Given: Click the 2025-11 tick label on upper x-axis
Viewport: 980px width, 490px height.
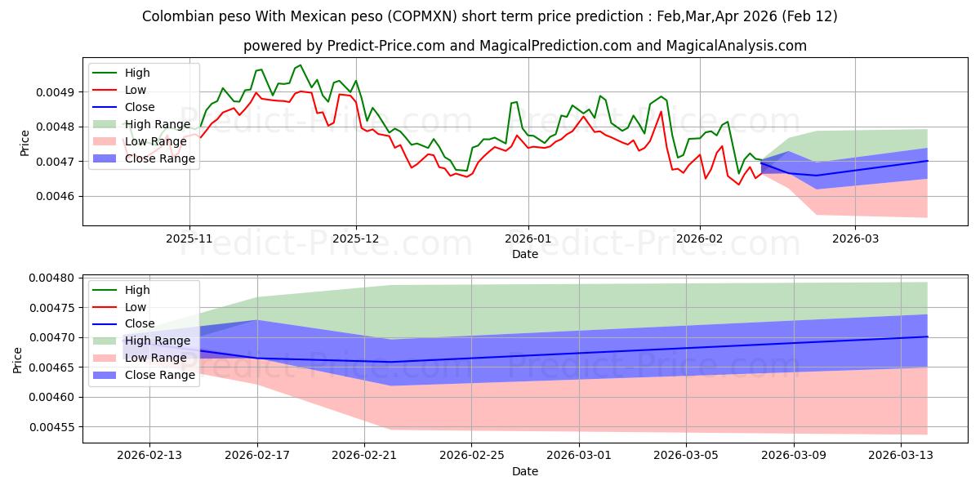Looking at the screenshot, I should pos(189,238).
